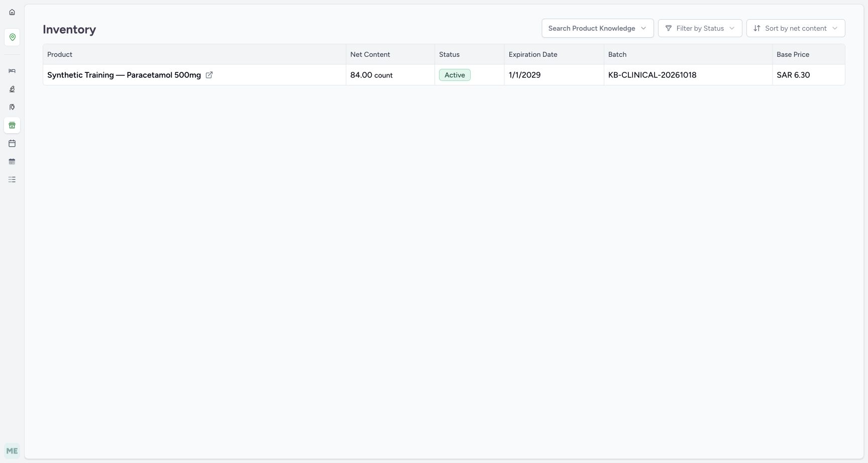Viewport: 868px width, 463px height.
Task: Open the filled schedule calendar icon
Action: click(x=12, y=161)
